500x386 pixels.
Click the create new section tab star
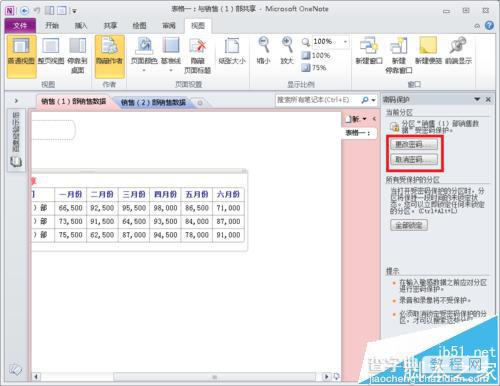(x=200, y=103)
